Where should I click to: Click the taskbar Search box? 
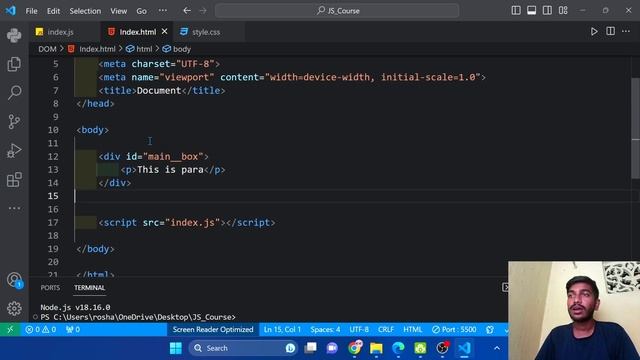tap(243, 348)
